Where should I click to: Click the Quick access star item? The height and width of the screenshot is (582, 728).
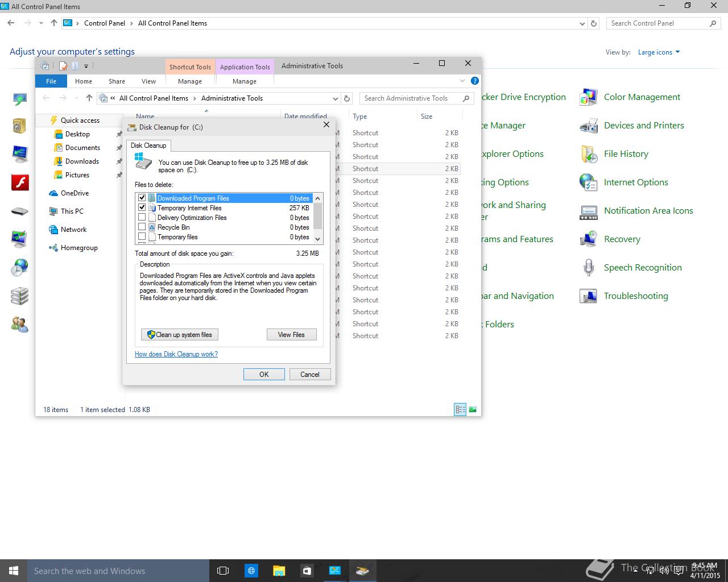click(x=80, y=120)
